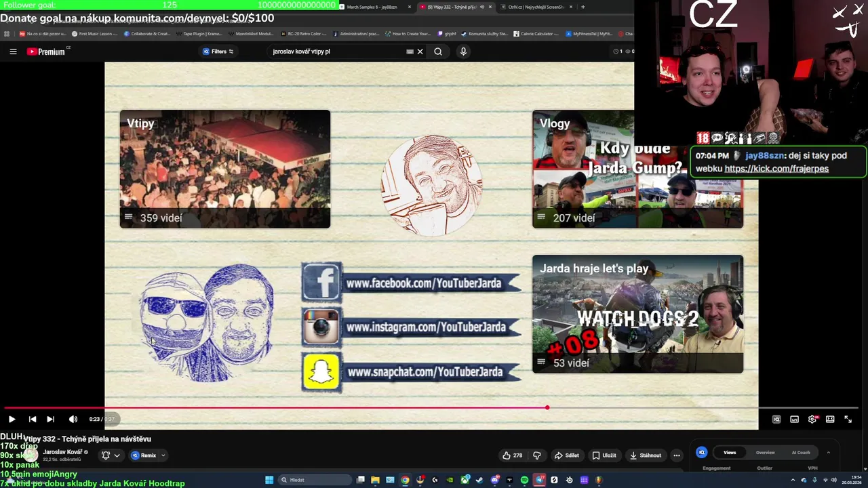868x488 pixels.
Task: Open Xbox app from taskbar
Action: coord(465,480)
